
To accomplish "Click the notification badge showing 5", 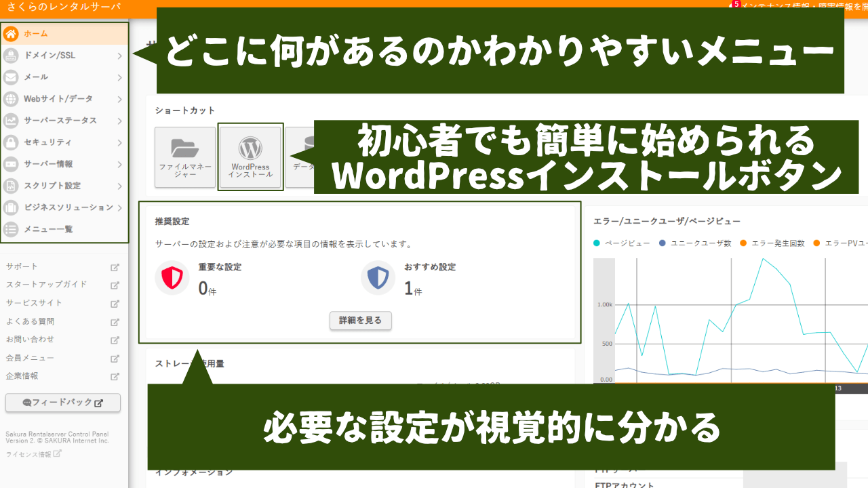I will click(736, 4).
